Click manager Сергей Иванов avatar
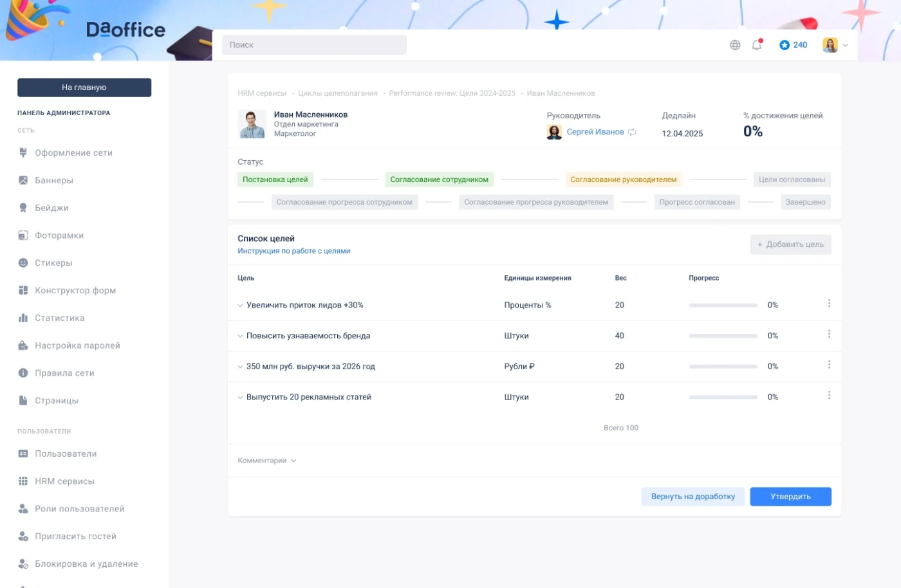Viewport: 901px width, 588px height. coord(554,132)
